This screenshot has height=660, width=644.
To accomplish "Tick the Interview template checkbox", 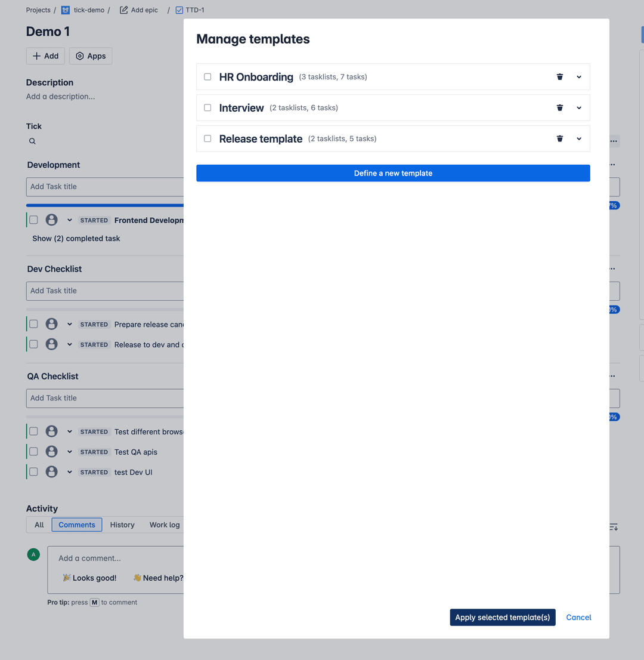I will (x=208, y=108).
